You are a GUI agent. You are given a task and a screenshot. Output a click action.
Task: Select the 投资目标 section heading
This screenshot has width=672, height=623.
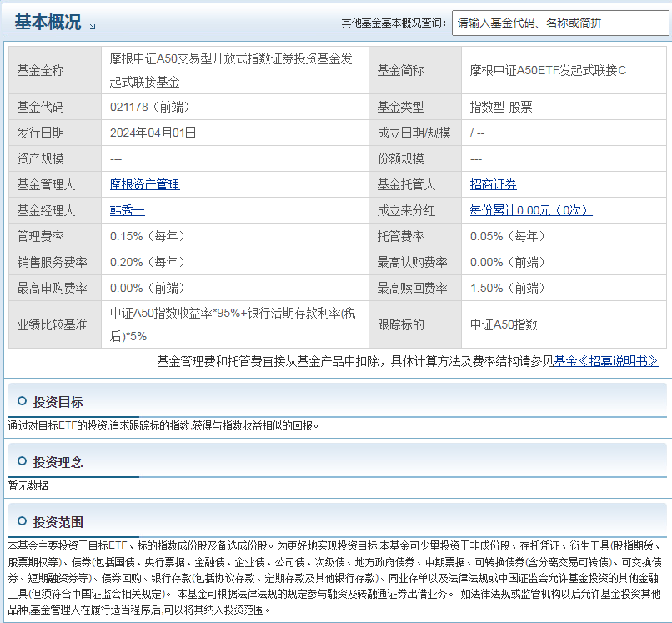tap(58, 402)
